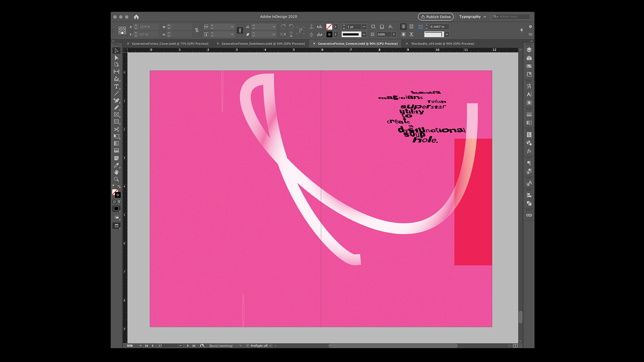Choose the Hand tool

116,172
